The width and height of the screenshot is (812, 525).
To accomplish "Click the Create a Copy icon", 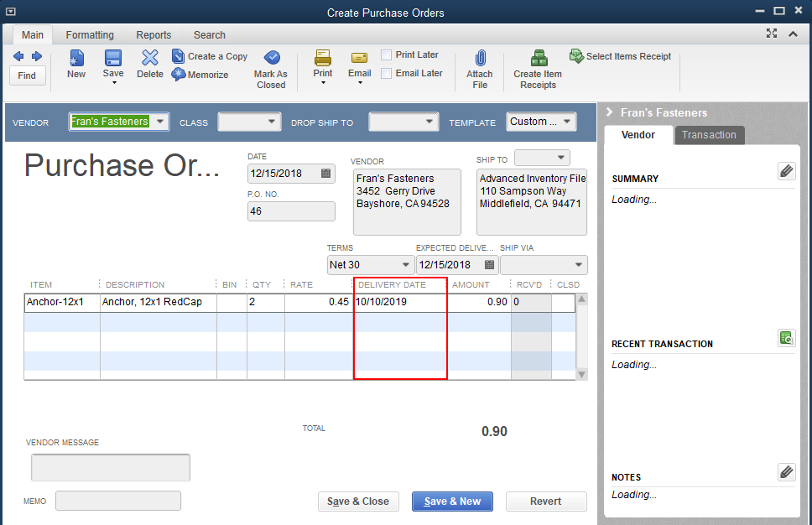I will [x=179, y=56].
